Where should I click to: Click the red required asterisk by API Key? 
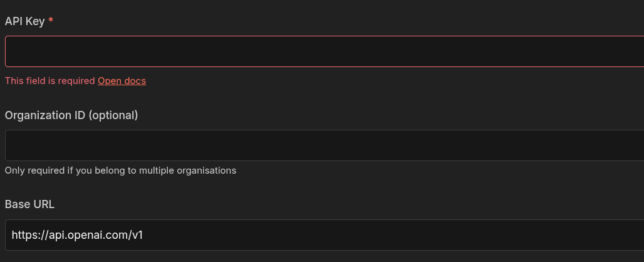tap(51, 21)
